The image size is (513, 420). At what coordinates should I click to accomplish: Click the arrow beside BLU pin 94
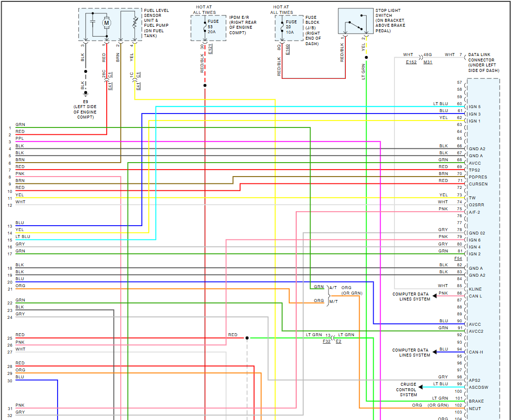[435, 352]
